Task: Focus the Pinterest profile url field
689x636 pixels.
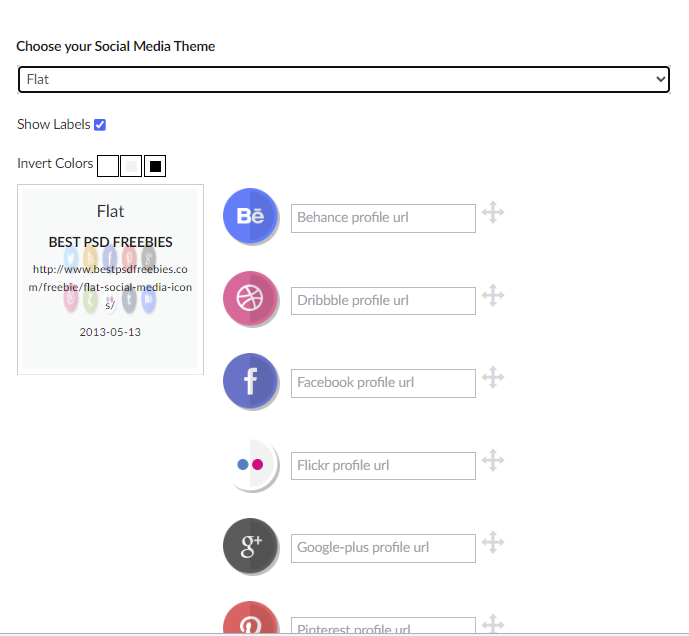Action: point(383,625)
